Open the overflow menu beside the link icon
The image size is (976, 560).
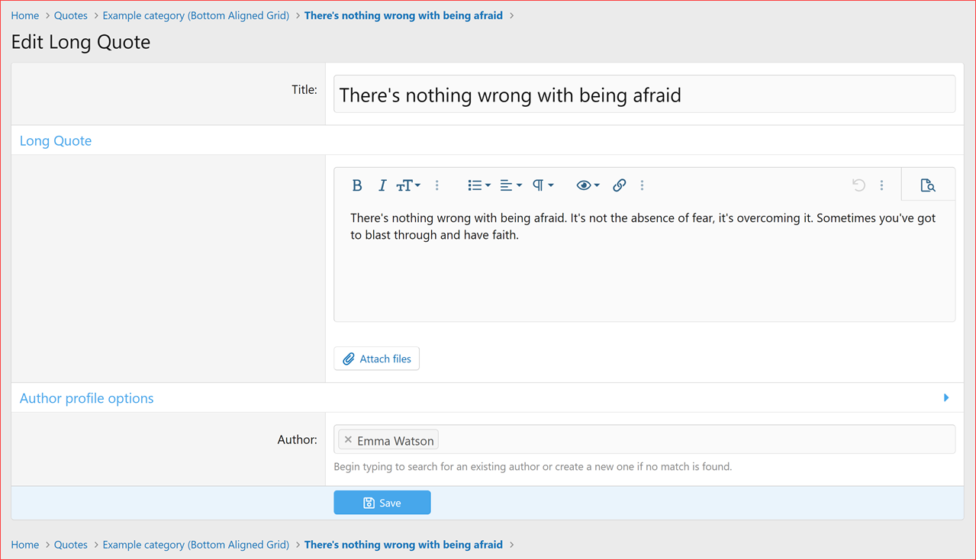click(x=642, y=185)
